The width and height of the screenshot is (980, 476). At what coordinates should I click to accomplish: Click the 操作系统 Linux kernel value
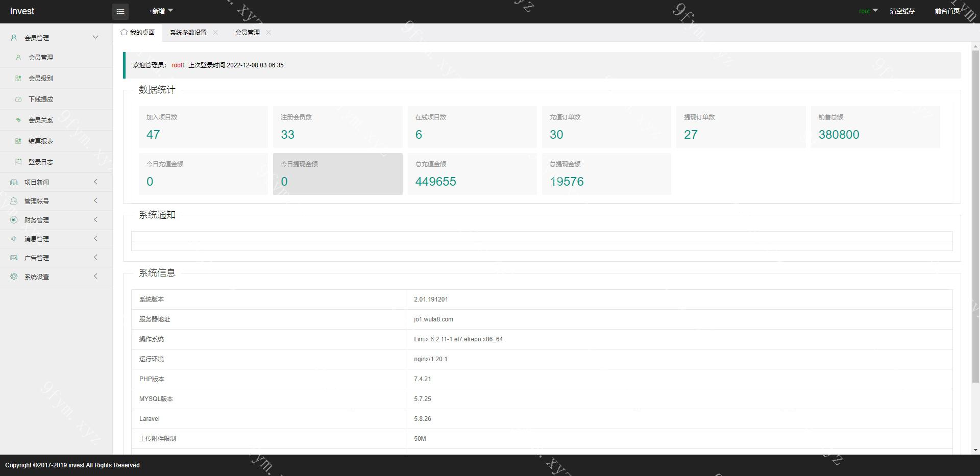coord(458,339)
